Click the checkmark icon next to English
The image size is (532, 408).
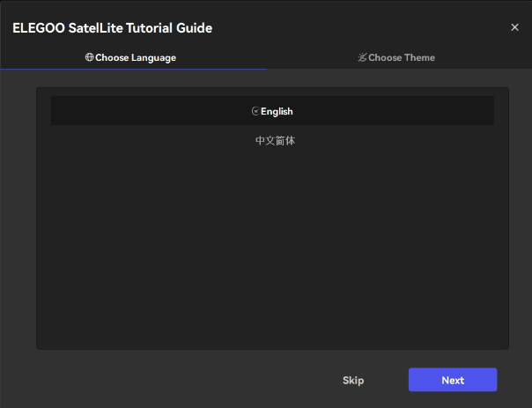[255, 111]
